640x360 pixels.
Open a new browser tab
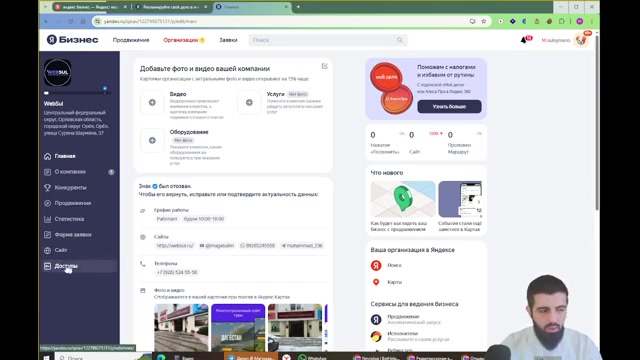coord(298,7)
